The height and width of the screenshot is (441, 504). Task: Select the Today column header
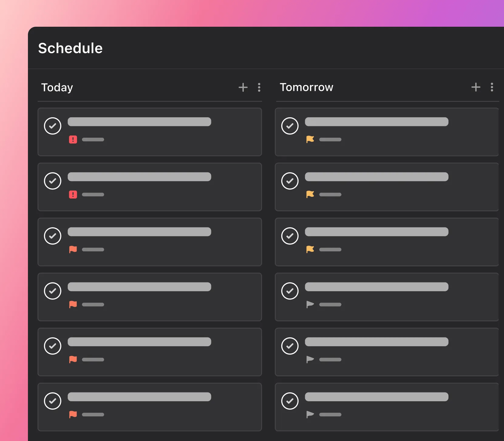pos(57,87)
